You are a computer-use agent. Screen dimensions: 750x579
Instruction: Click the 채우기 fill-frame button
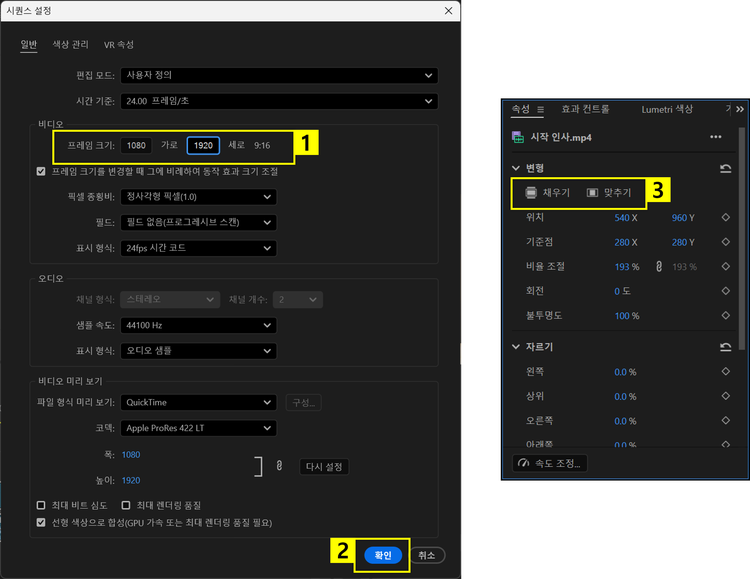point(547,193)
